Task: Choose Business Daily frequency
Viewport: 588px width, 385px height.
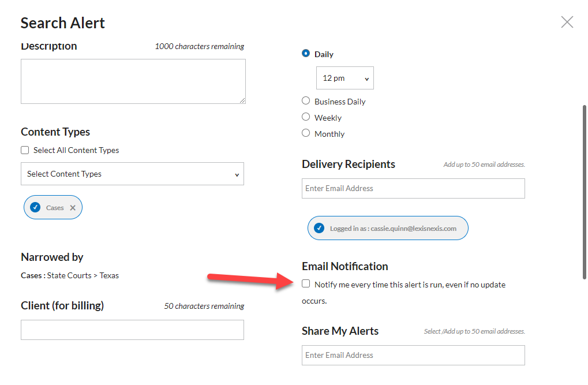Action: (x=306, y=100)
